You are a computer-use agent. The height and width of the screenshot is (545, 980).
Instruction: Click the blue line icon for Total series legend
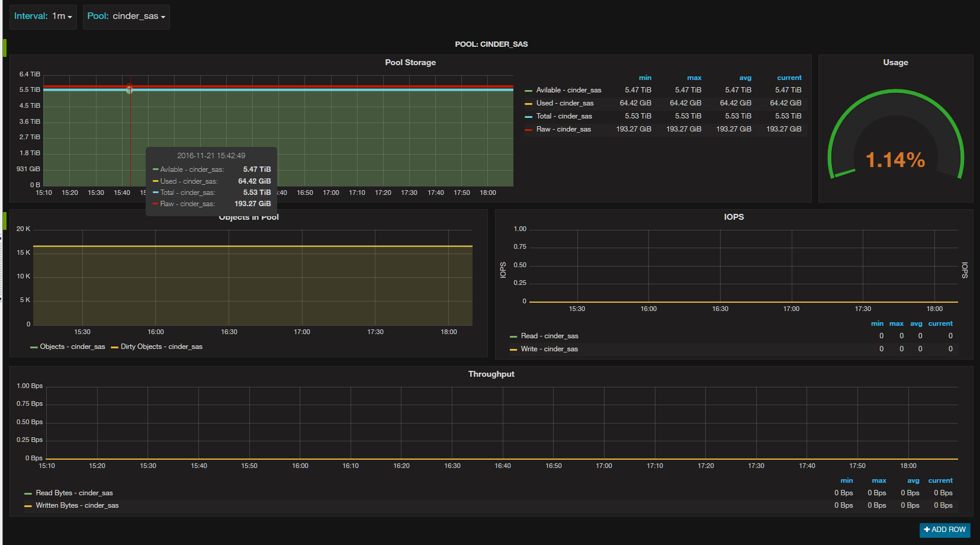pyautogui.click(x=528, y=117)
